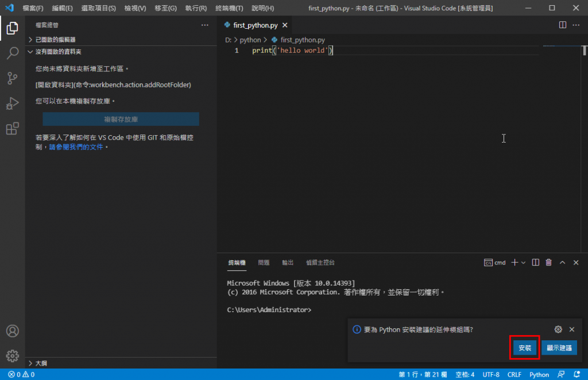The height and width of the screenshot is (380, 588).
Task: Click the terminal prompt C:\Users\Administrator>
Action: click(x=269, y=310)
